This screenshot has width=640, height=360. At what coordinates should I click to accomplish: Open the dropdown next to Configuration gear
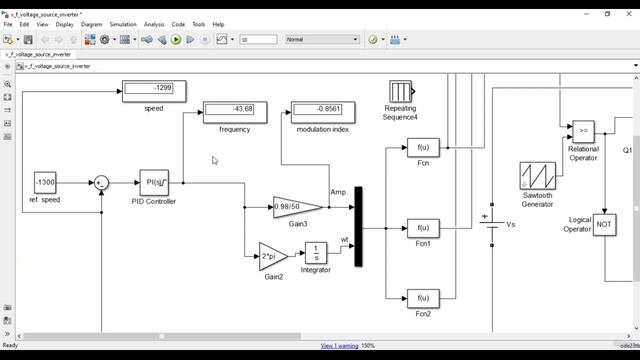[x=114, y=40]
